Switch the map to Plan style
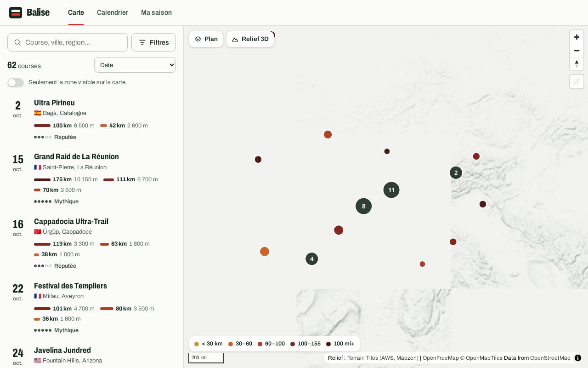The height and width of the screenshot is (368, 588). (206, 39)
